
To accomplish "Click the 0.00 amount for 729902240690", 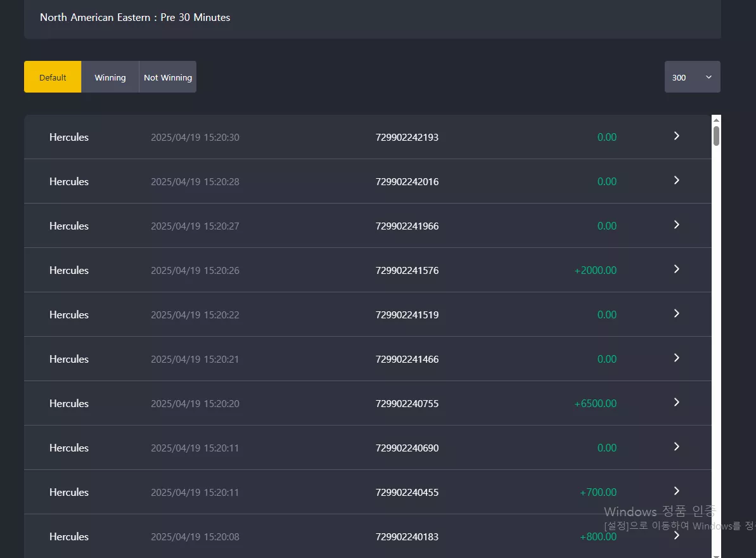I will click(607, 448).
